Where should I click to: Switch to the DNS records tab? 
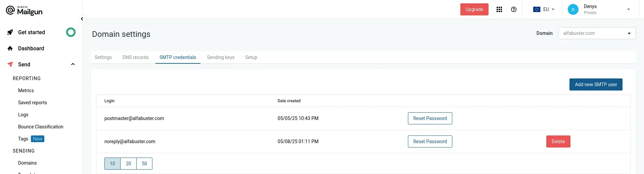136,57
